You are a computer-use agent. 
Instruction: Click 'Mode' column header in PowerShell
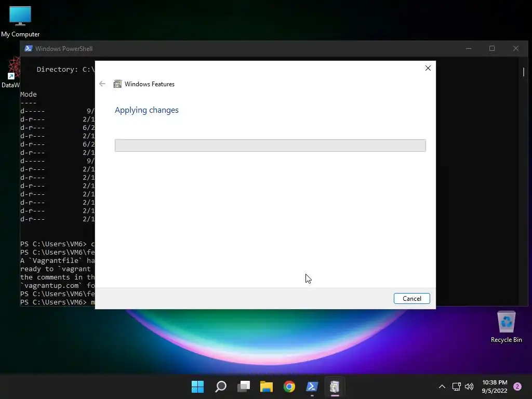(29, 95)
